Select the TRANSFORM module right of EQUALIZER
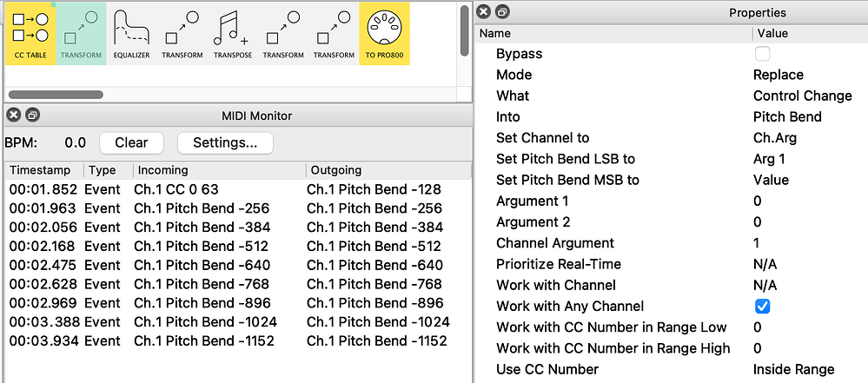Viewport: 868px width, 383px height. tap(182, 33)
